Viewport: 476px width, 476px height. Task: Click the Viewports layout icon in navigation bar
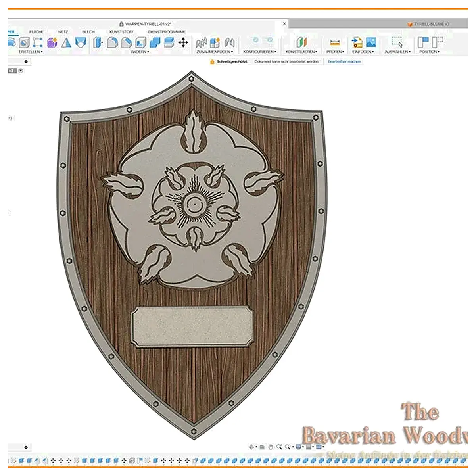319,447
